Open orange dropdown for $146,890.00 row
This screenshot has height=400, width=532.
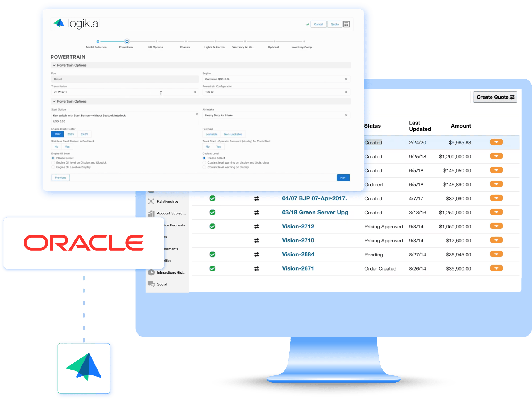coord(496,184)
